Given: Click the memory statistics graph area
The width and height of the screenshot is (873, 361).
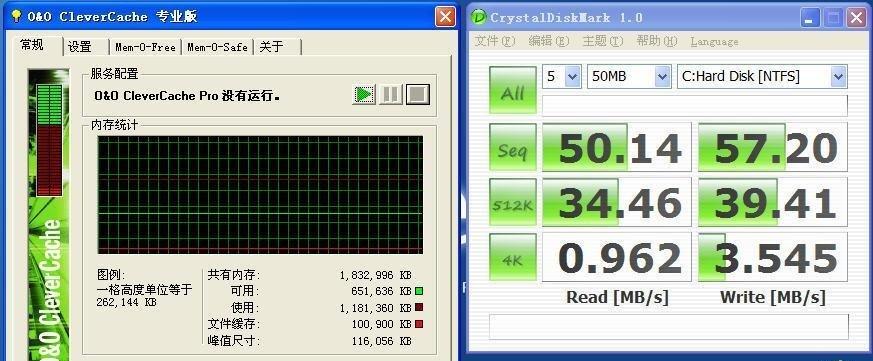Looking at the screenshot, I should [x=260, y=194].
